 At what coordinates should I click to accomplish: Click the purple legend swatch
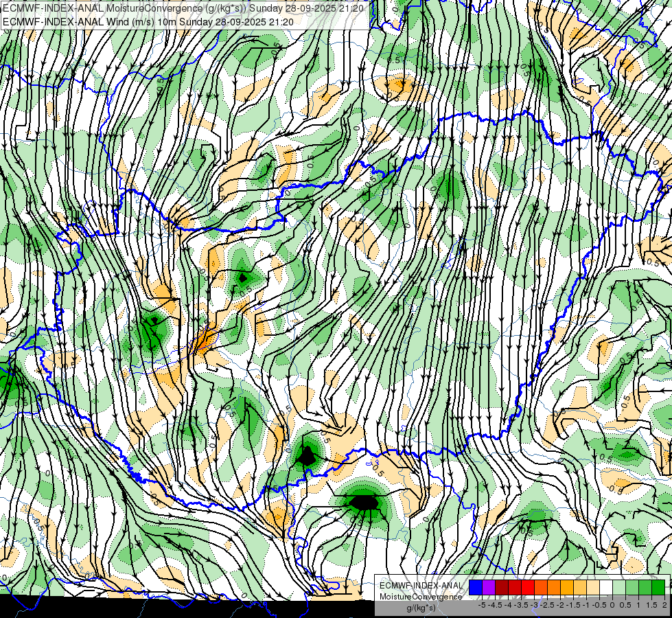(x=489, y=587)
